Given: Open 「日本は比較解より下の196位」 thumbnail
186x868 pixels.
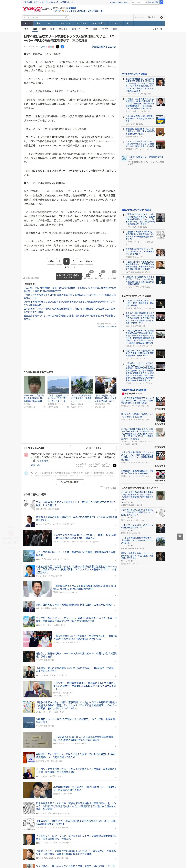Looking at the screenshot, I should (58, 385).
